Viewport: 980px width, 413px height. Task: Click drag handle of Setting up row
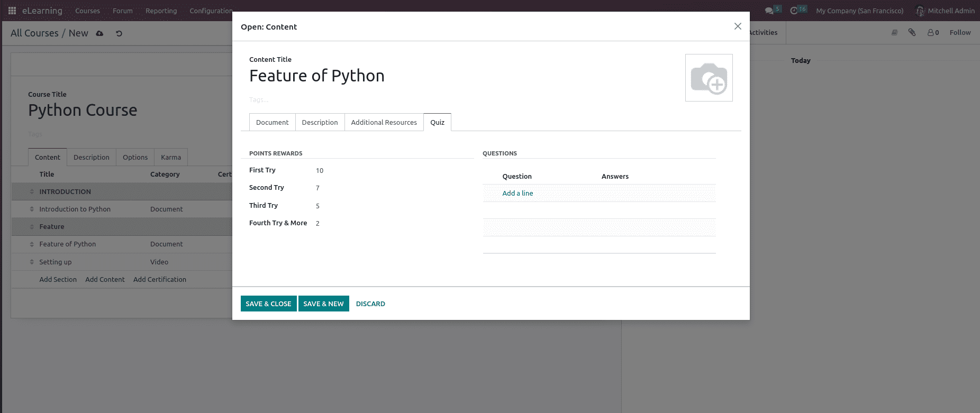(32, 262)
